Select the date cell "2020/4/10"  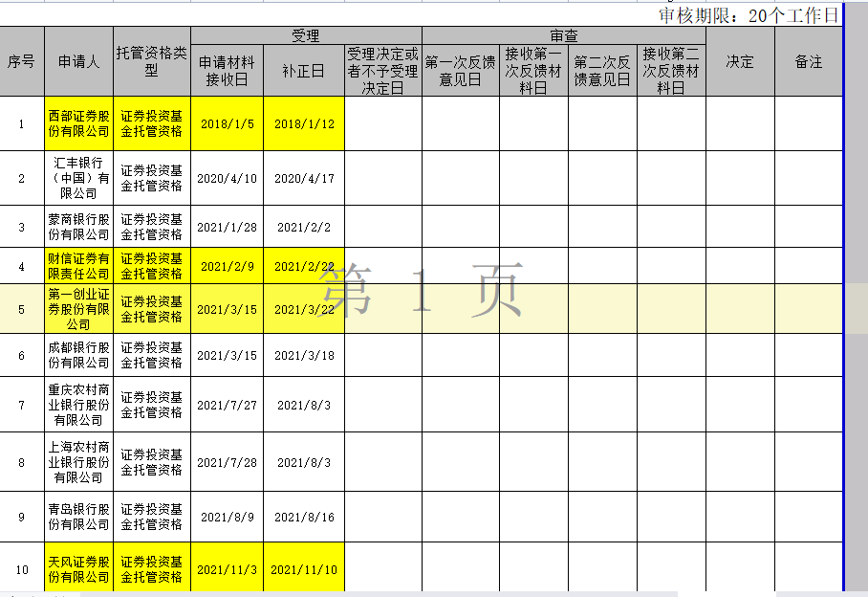point(227,178)
